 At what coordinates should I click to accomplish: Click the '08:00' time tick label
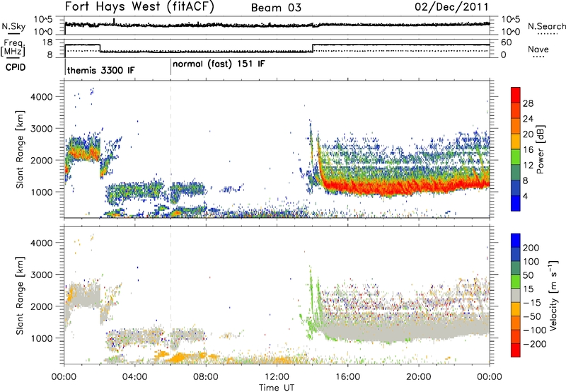(x=206, y=377)
